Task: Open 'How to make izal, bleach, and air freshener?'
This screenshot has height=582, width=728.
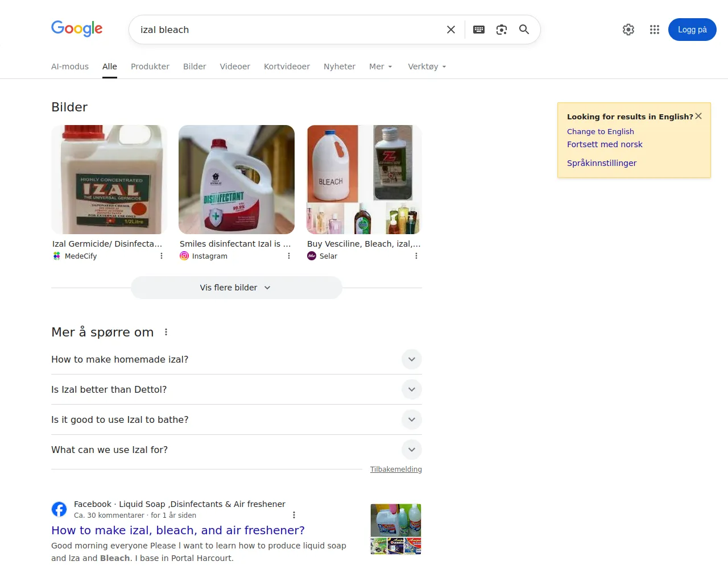Action: 178,530
